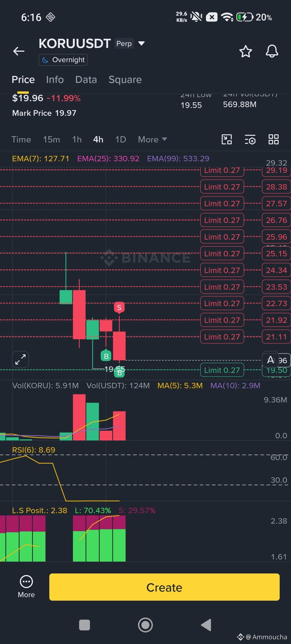Tap the RSI(6): 8.69 indicator label
Image resolution: width=291 pixels, height=644 pixels.
click(34, 450)
